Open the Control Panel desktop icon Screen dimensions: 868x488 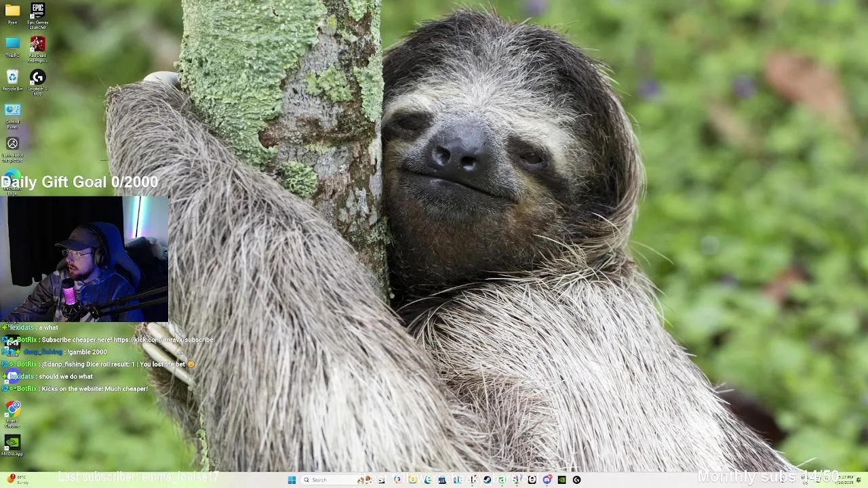tap(12, 115)
